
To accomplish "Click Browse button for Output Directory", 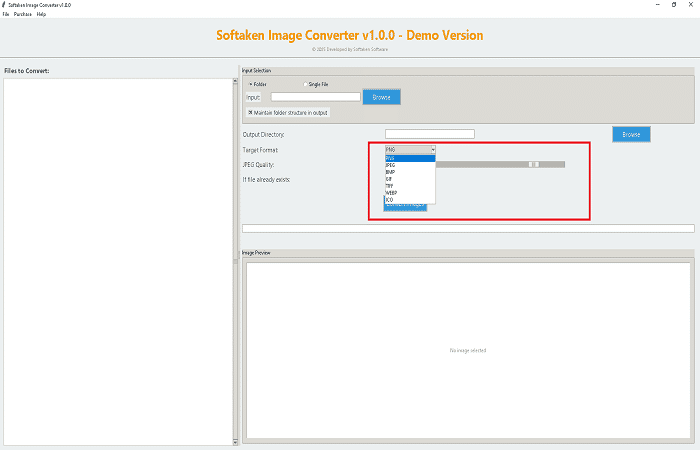I will tap(631, 134).
